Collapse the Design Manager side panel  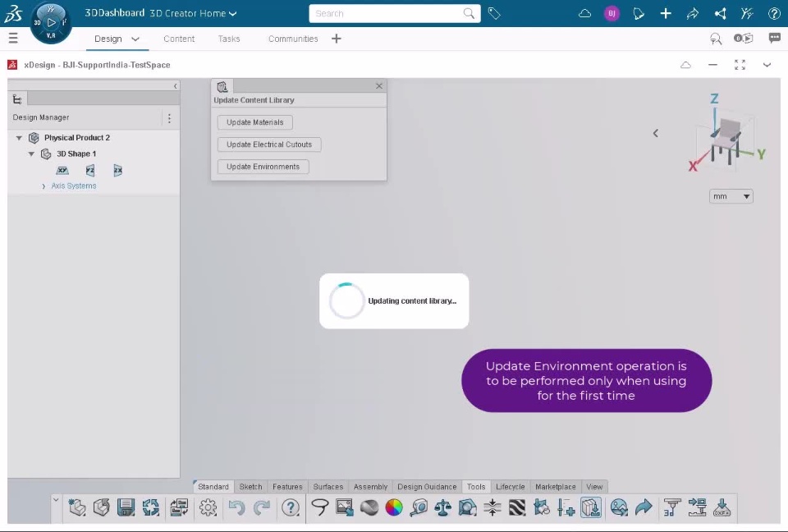(x=175, y=86)
